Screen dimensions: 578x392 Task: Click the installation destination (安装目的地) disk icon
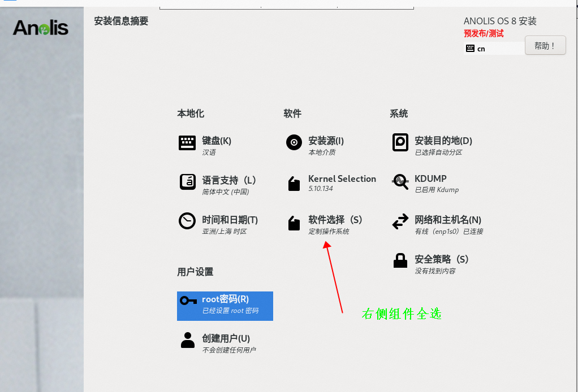click(x=400, y=143)
